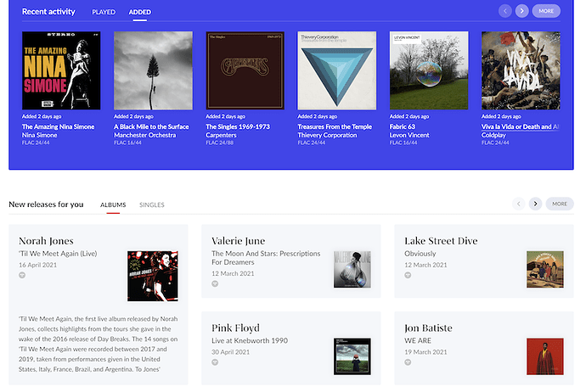This screenshot has height=392, width=586.
Task: Go to next page of Recent activity
Action: click(x=521, y=11)
